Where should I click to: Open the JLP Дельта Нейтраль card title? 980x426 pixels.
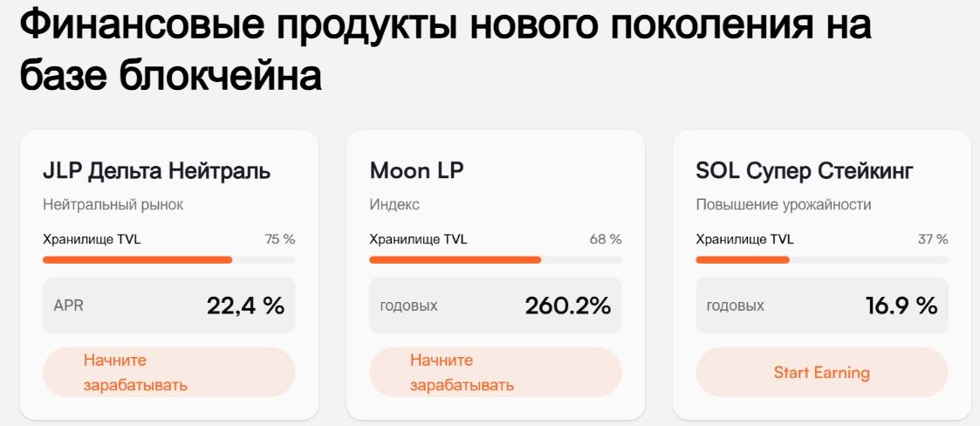(156, 171)
